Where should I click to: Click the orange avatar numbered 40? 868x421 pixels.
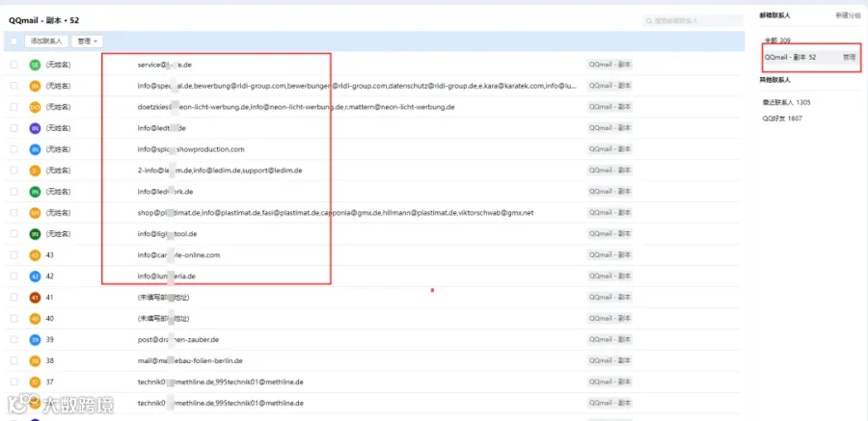tap(35, 318)
